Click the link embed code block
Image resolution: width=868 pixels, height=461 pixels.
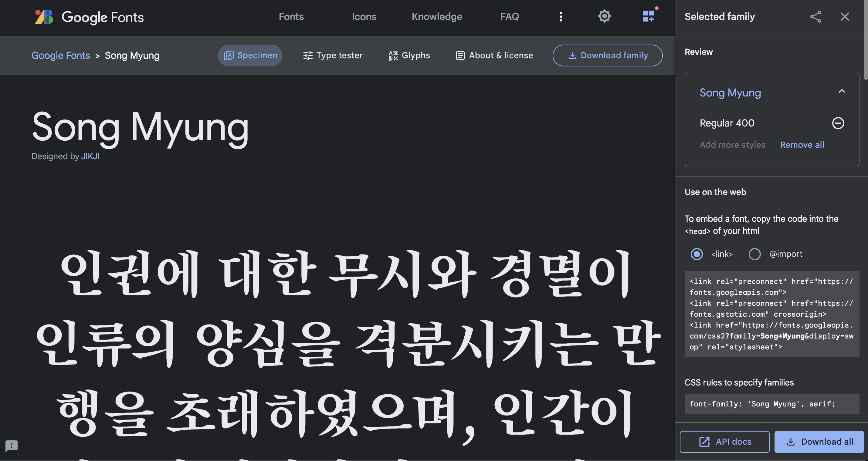771,314
